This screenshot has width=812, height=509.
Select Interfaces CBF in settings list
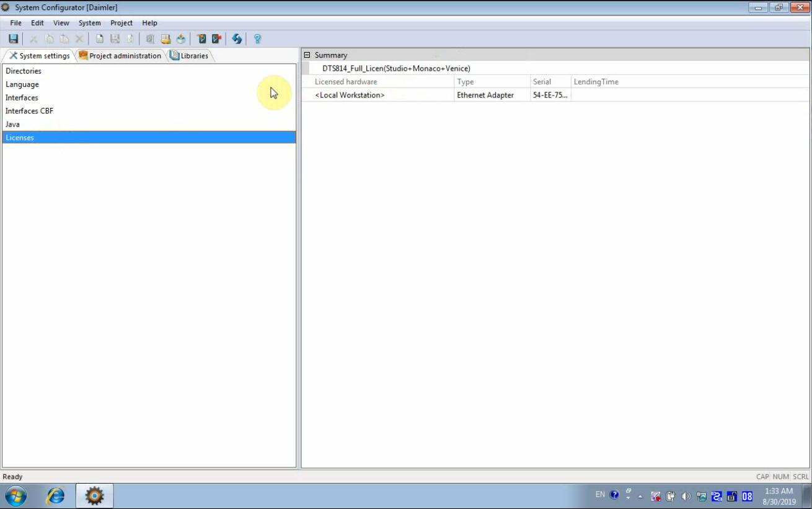click(29, 111)
